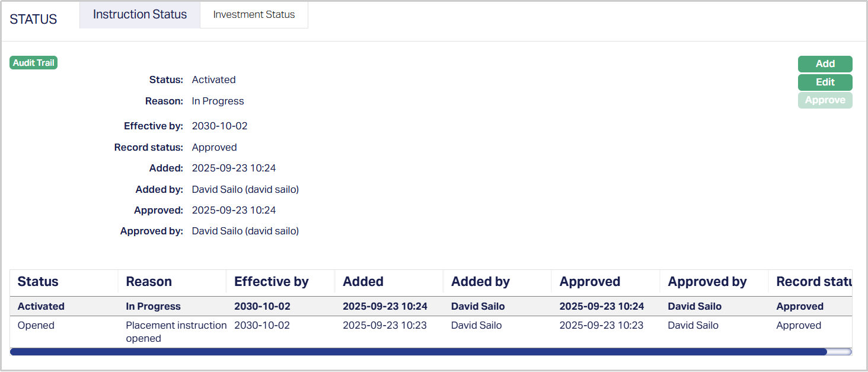Switch to the Instruction Status tab
The width and height of the screenshot is (868, 372).
(140, 15)
